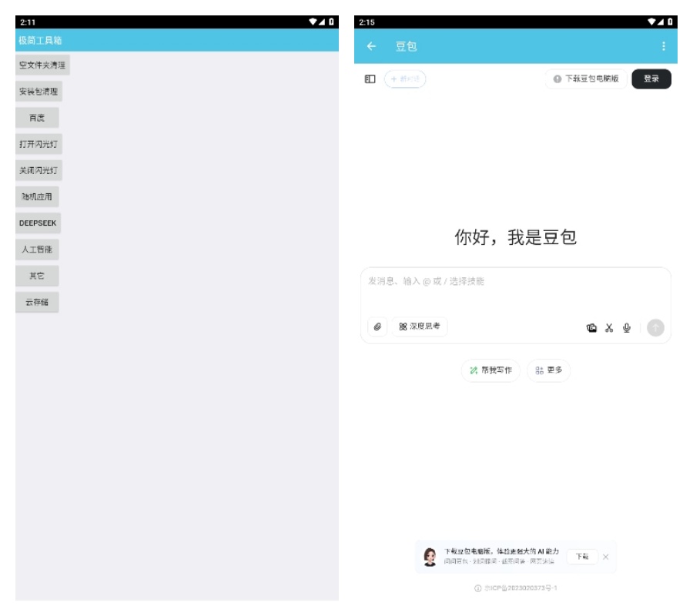The image size is (693, 616).
Task: Open the 云存储 category
Action: click(x=37, y=303)
